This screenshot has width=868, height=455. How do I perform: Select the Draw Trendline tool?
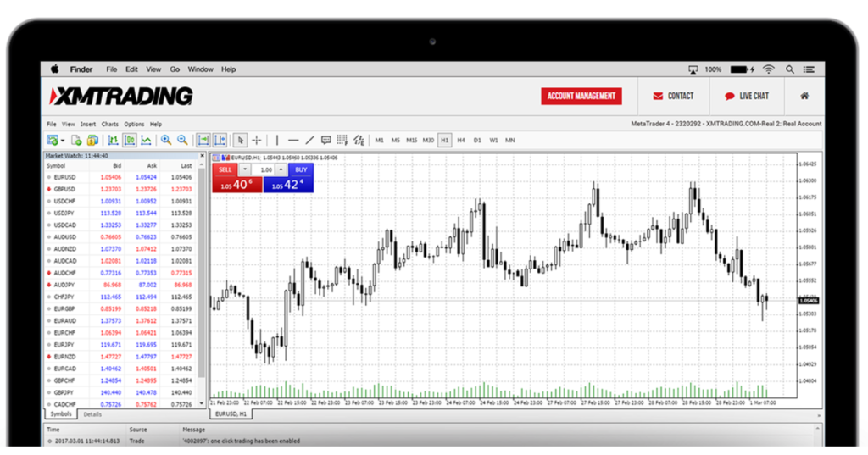tap(310, 140)
